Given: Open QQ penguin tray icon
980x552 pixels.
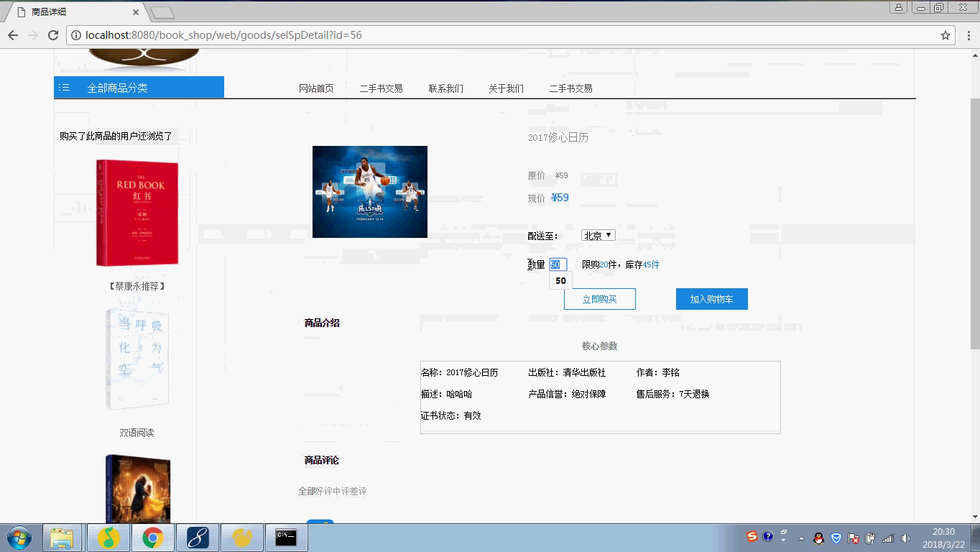Looking at the screenshot, I should coord(818,538).
